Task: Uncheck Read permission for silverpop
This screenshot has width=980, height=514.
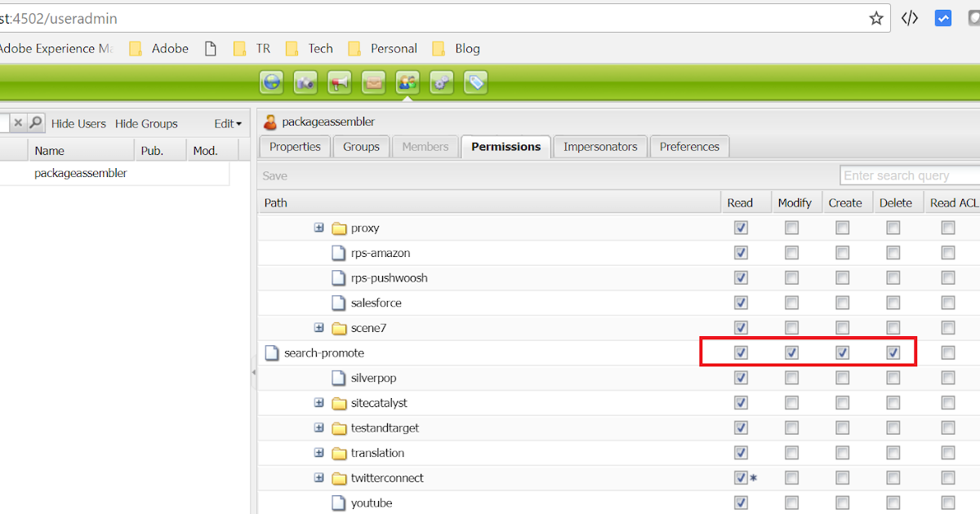Action: [741, 378]
